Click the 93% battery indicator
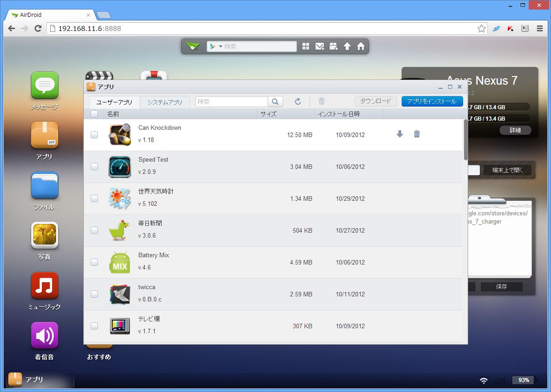551x392 pixels. [524, 380]
